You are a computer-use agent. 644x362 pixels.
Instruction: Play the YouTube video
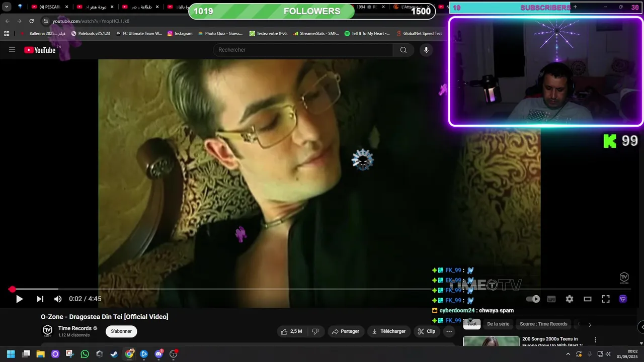point(19,299)
